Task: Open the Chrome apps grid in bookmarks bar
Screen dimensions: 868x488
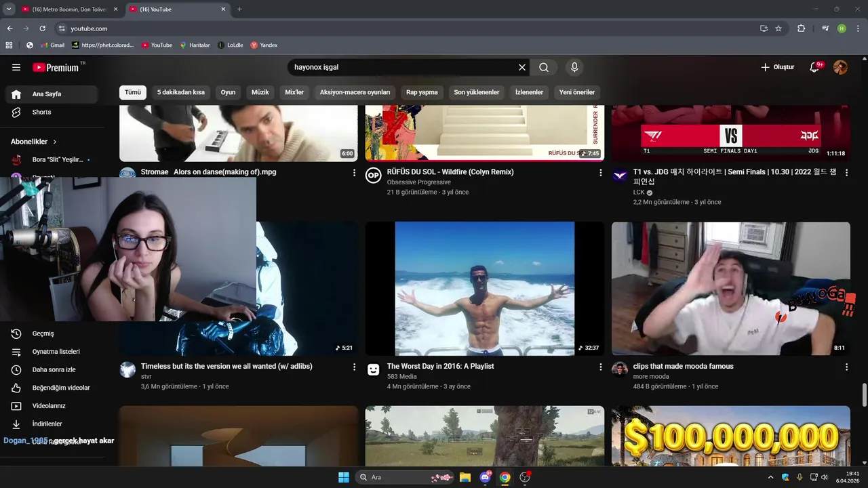Action: click(x=9, y=45)
